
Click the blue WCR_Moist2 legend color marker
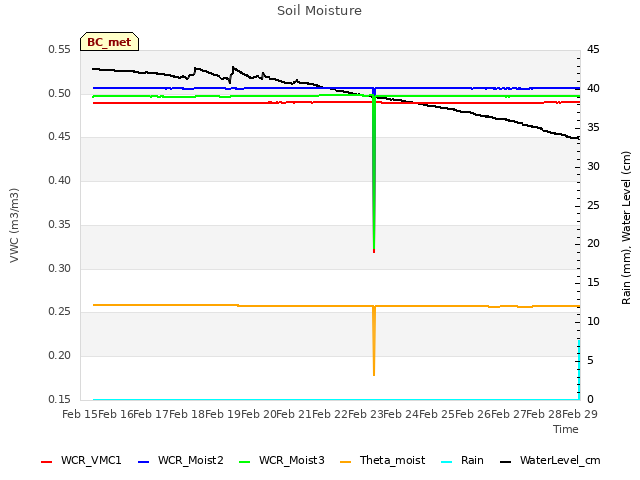(x=144, y=462)
